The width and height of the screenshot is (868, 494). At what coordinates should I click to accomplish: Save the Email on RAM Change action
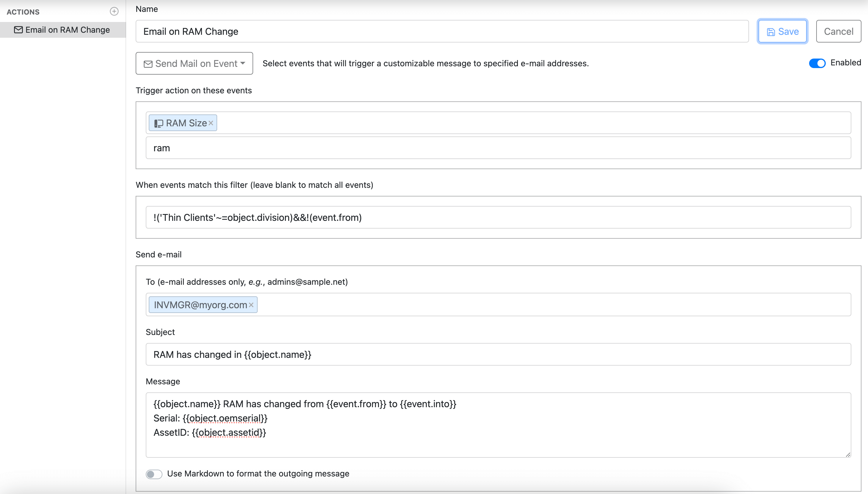(x=782, y=31)
